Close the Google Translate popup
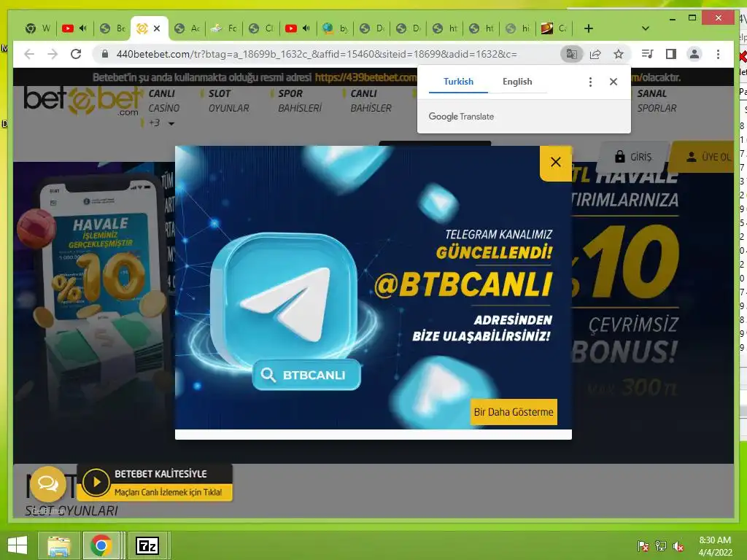 tap(614, 82)
